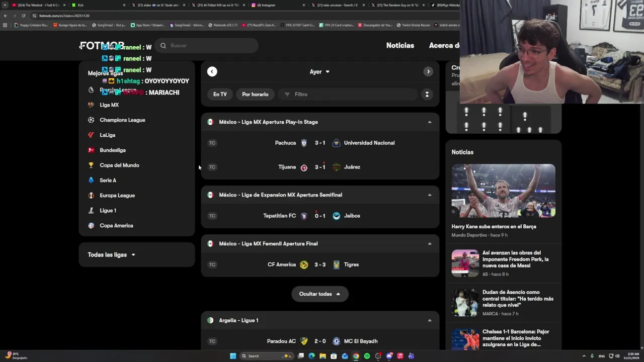Toggle the Por horario sorting chip
Viewport: 644px width, 362px height.
point(255,95)
